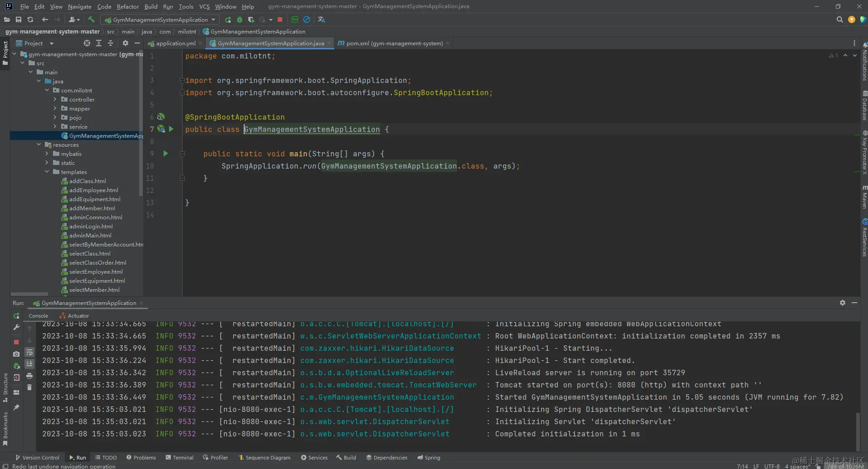Open the VCS menu
Viewport: 868px width, 469px height.
click(x=204, y=6)
